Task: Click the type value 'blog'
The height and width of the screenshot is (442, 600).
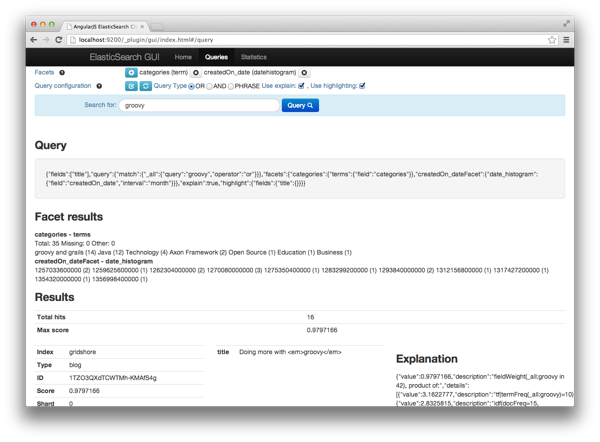Action: click(75, 365)
